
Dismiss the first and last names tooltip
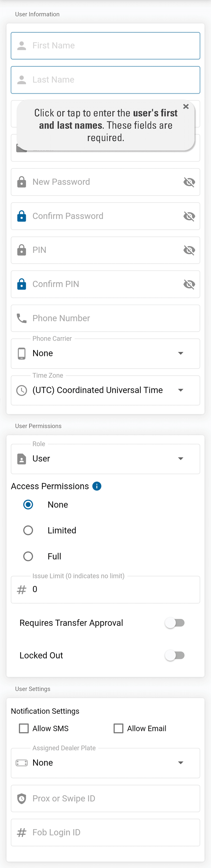tap(186, 106)
